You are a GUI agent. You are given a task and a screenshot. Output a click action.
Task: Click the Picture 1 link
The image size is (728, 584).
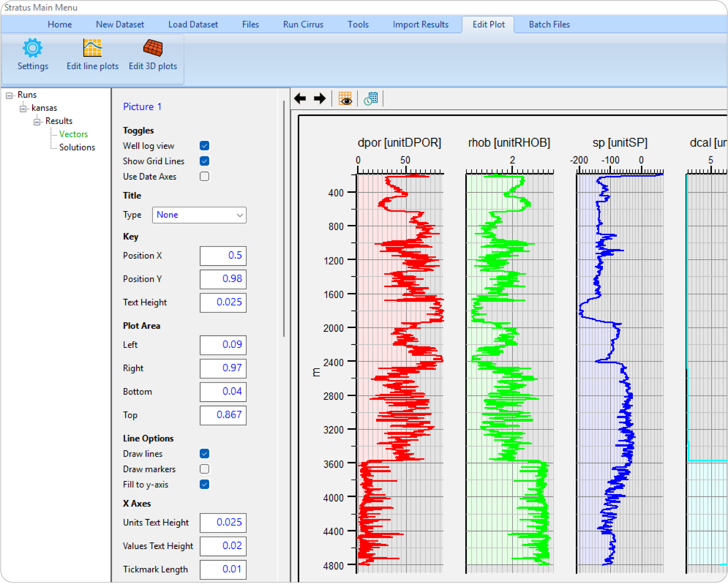tap(142, 107)
